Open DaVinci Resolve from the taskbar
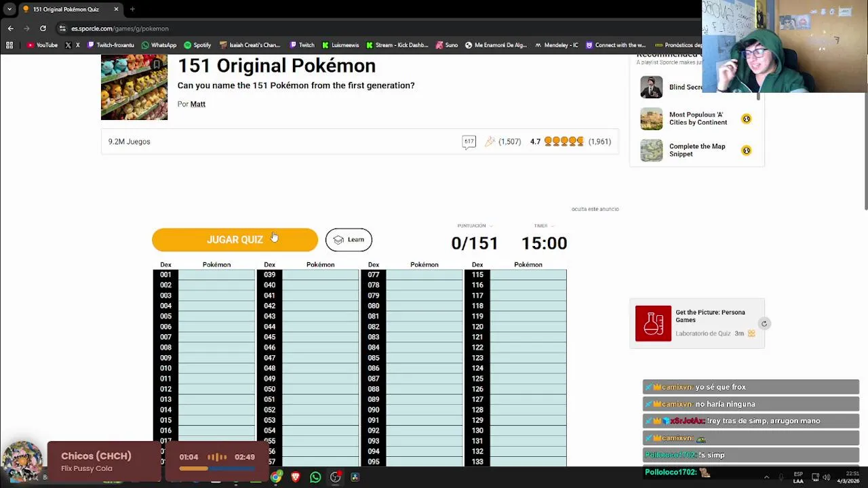868x488 pixels. 355,477
